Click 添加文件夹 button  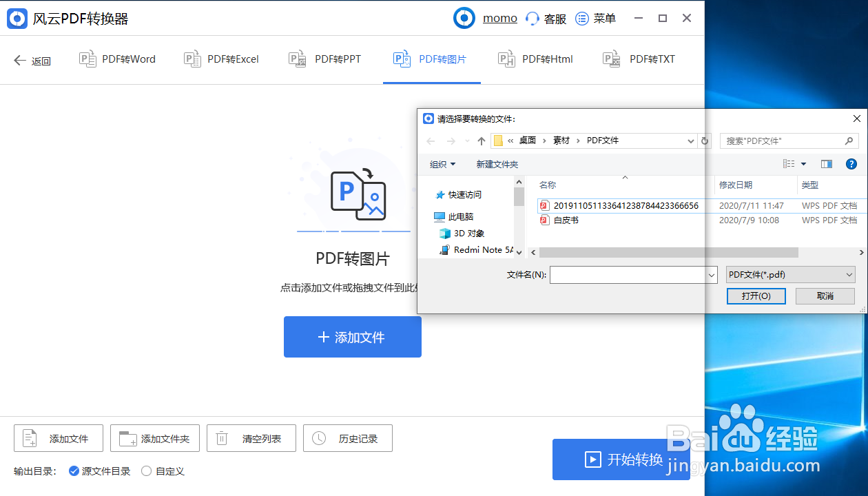click(x=155, y=438)
